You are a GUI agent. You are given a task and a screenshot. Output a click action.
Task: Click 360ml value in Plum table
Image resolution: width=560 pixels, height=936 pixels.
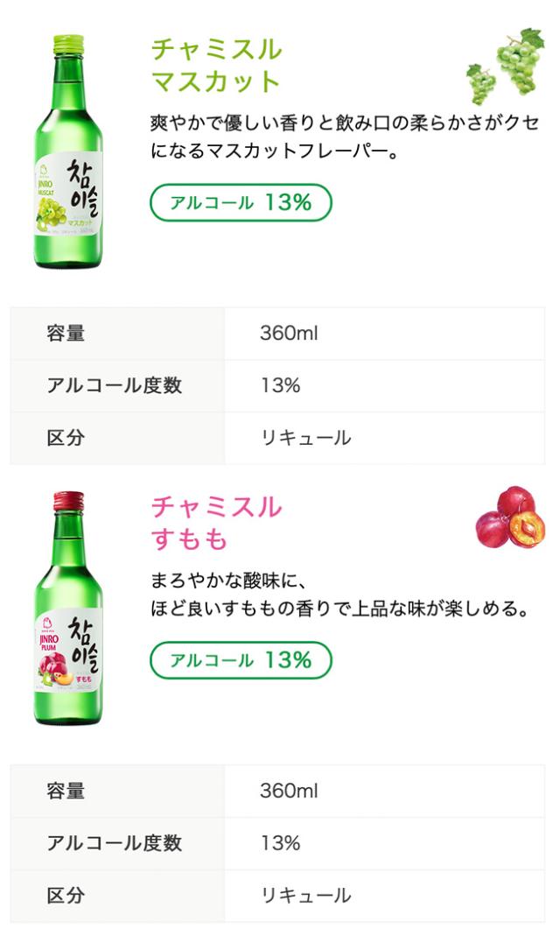(x=289, y=792)
